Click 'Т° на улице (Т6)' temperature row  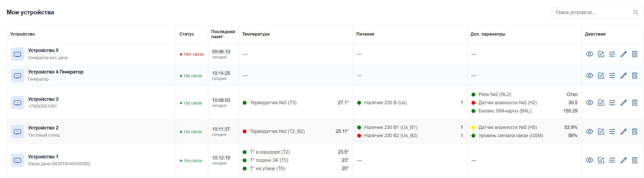[296, 168]
